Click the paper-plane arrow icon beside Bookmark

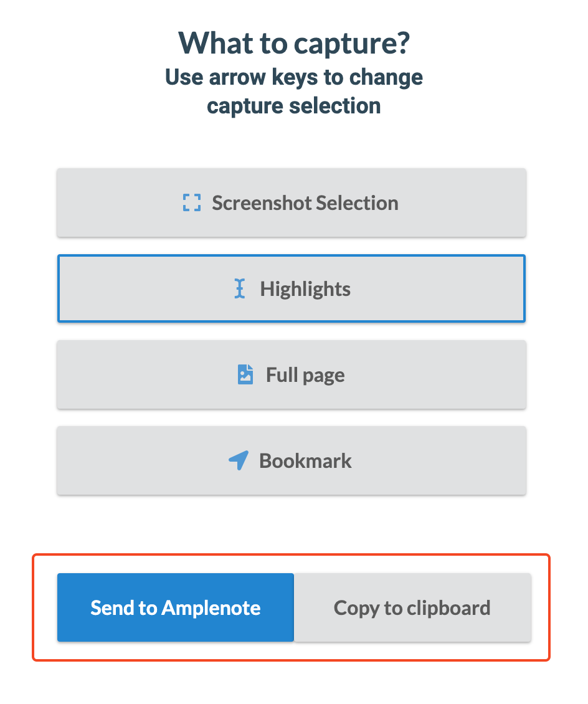[x=239, y=460]
